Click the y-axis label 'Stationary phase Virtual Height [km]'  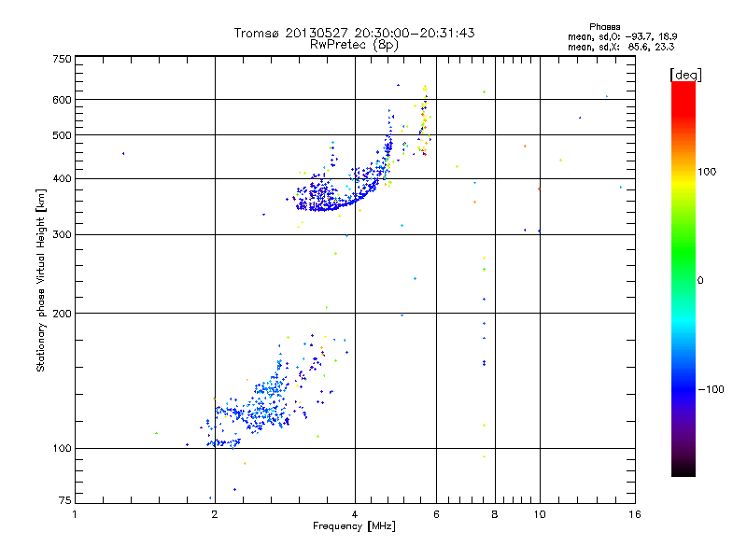click(41, 280)
